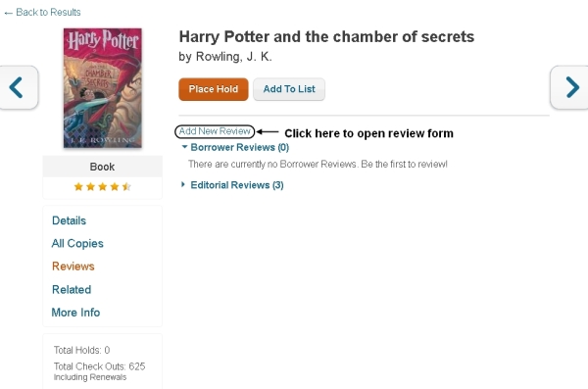Open the Related sidebar item

click(72, 290)
